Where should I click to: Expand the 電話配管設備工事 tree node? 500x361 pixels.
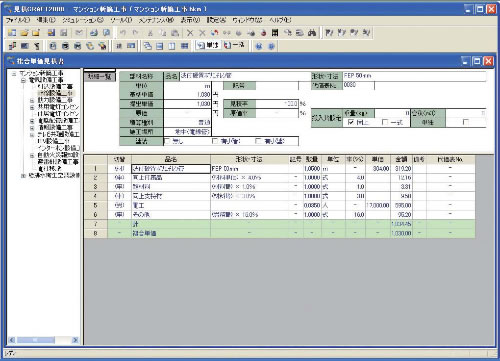[x=32, y=121]
